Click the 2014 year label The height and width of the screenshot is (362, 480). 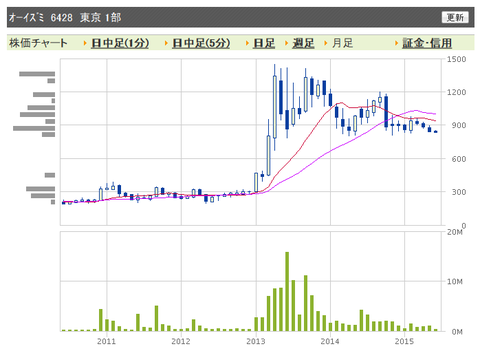[330, 341]
